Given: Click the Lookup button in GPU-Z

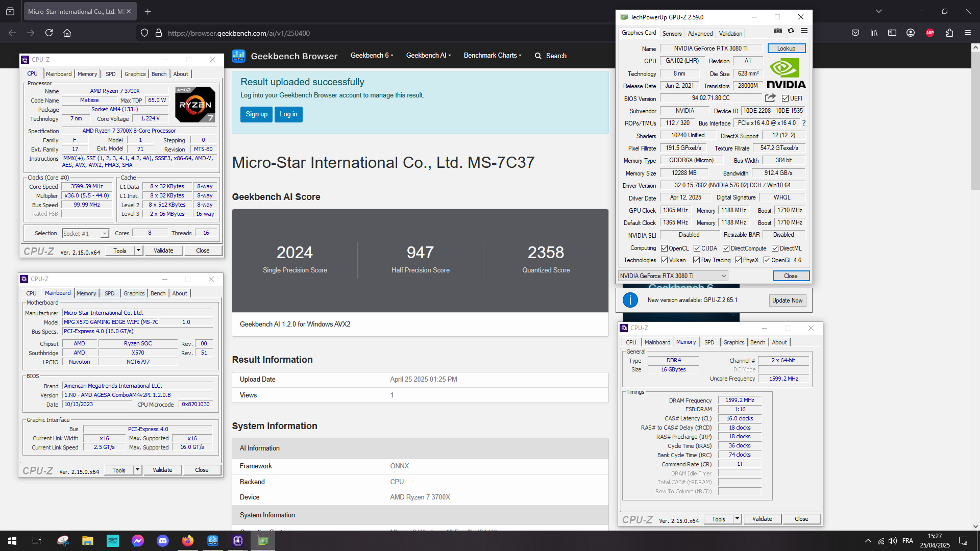Looking at the screenshot, I should click(x=786, y=48).
